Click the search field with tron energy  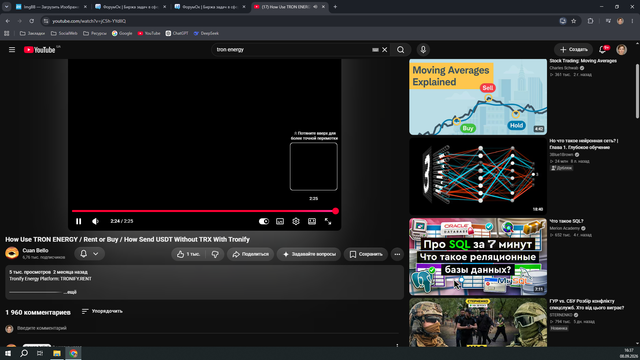292,50
